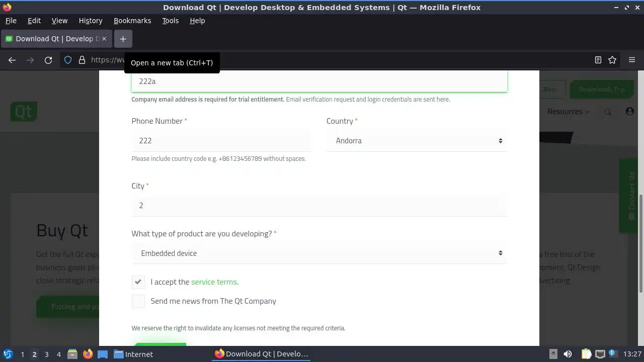Switch to virtual desktop 4
Viewport: 644px width, 362px height.
pos(58,354)
